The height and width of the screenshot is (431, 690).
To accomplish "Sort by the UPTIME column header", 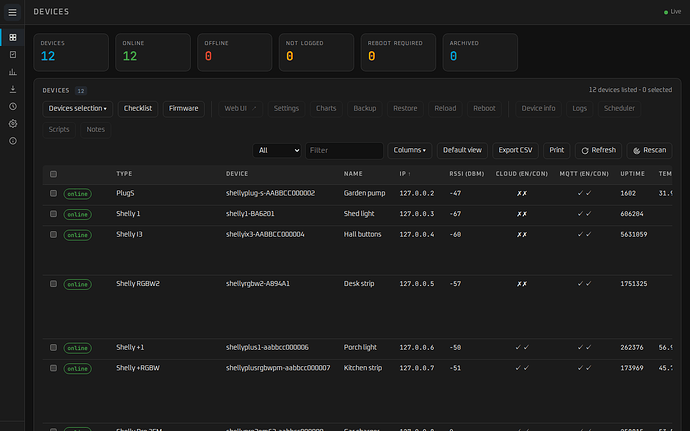I will click(632, 174).
